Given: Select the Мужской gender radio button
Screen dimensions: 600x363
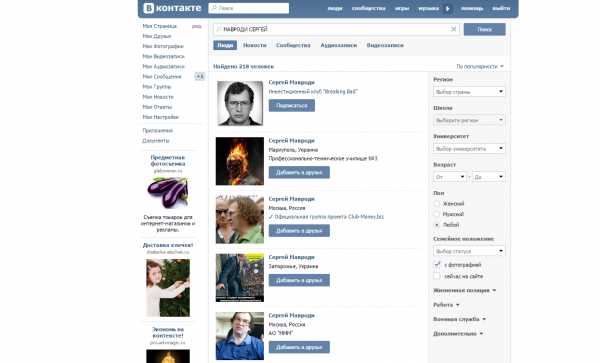Looking at the screenshot, I should pos(437,214).
